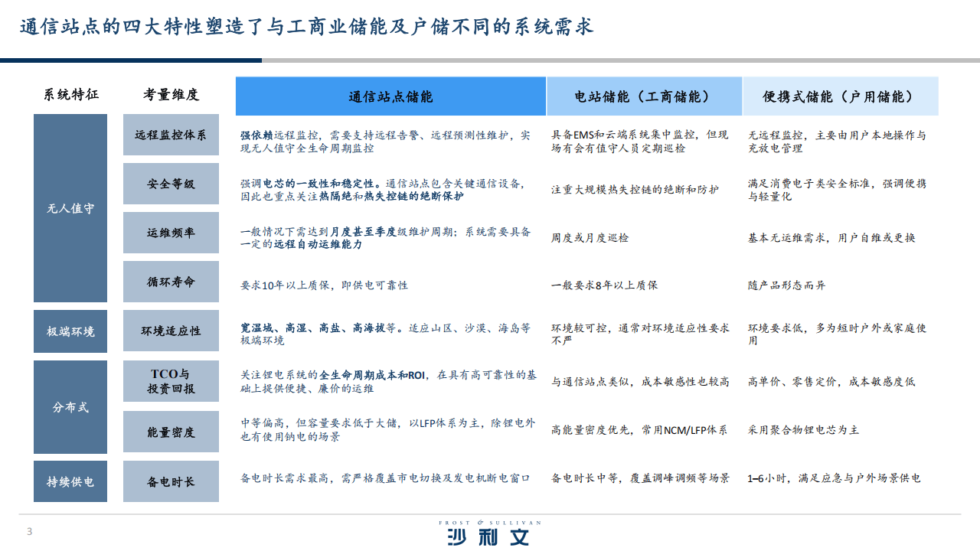Select the 备电时长 dimension box
Image resolution: width=980 pixels, height=551 pixels.
point(171,481)
